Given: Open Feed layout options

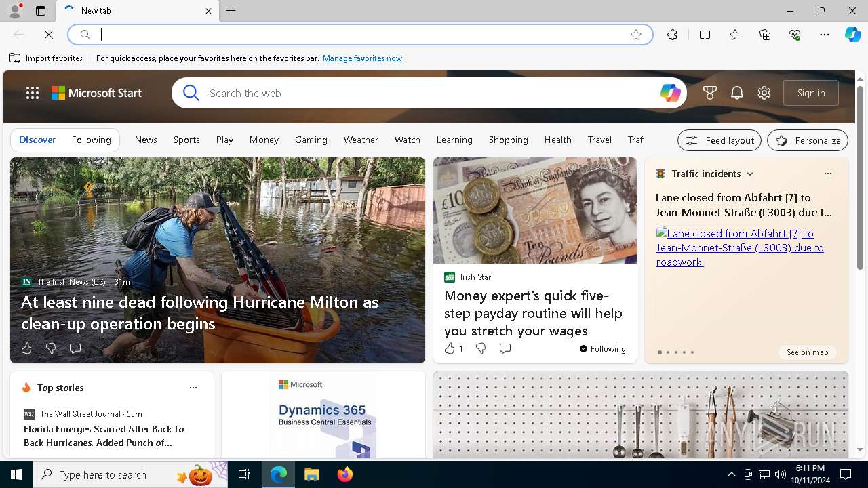Looking at the screenshot, I should (x=719, y=140).
